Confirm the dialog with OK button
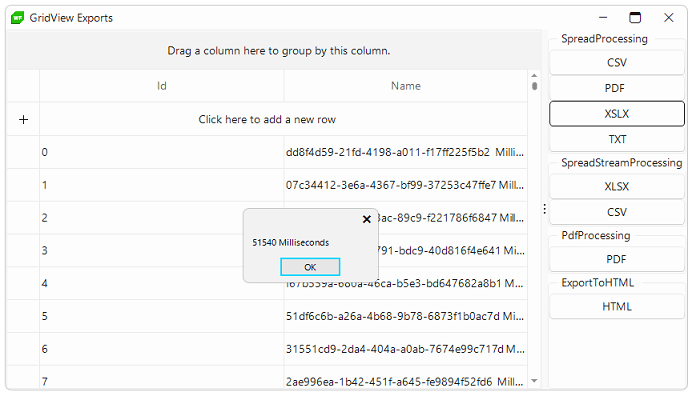Viewport: 692px width, 400px height. [310, 267]
